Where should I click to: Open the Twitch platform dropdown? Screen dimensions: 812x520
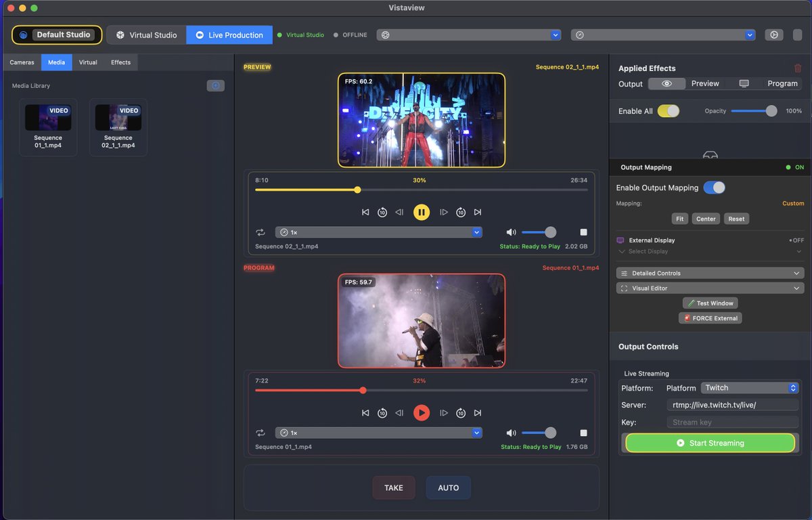pos(750,388)
